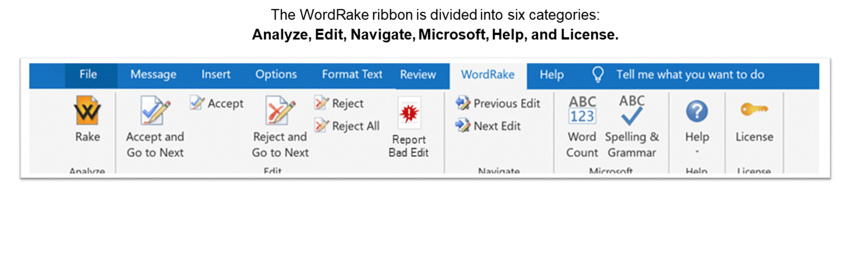The height and width of the screenshot is (271, 868).
Task: Click the Reject button
Action: tap(339, 103)
